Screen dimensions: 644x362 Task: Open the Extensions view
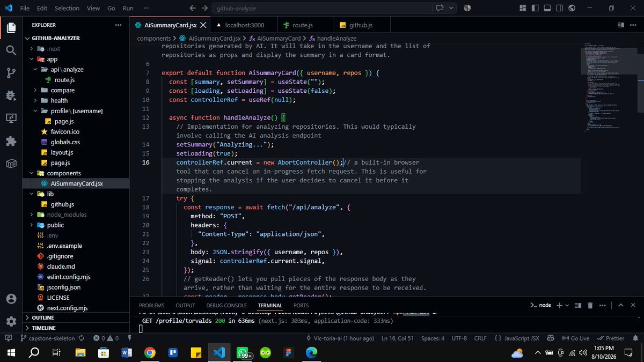click(x=11, y=141)
